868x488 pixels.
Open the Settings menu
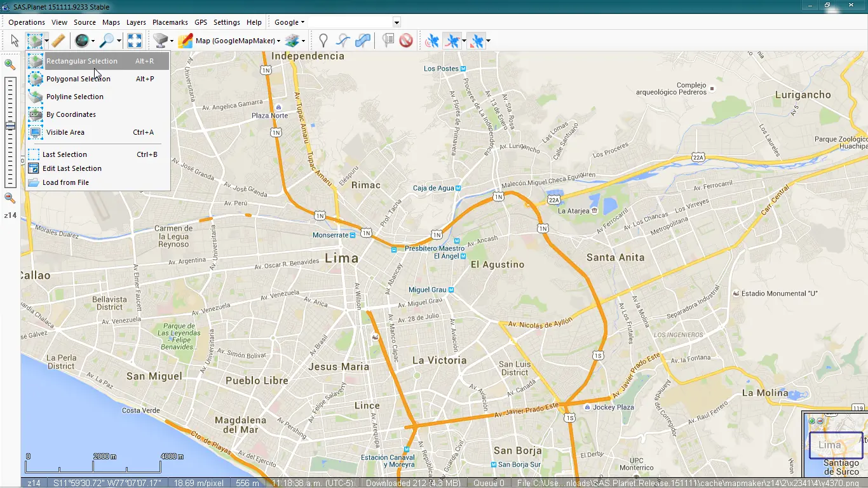pyautogui.click(x=227, y=22)
